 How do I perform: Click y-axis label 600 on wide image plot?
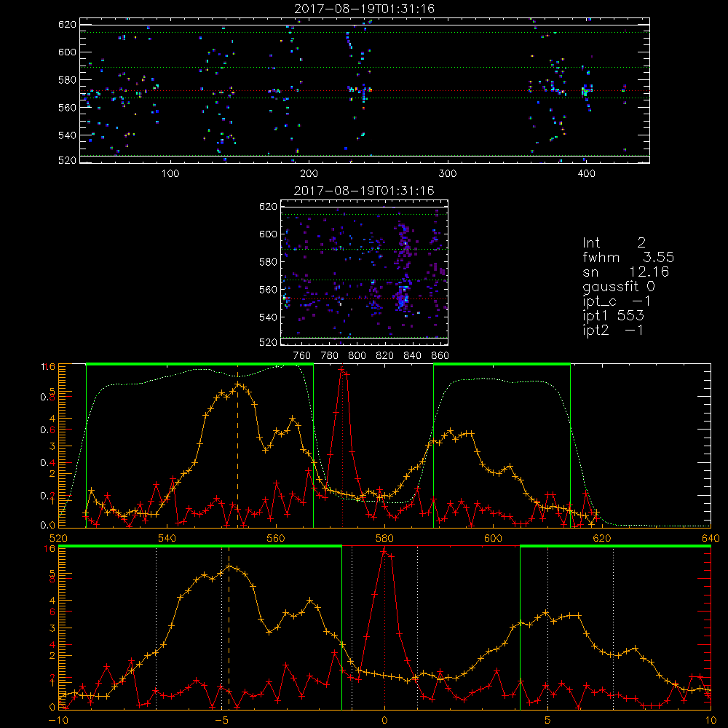pos(67,52)
